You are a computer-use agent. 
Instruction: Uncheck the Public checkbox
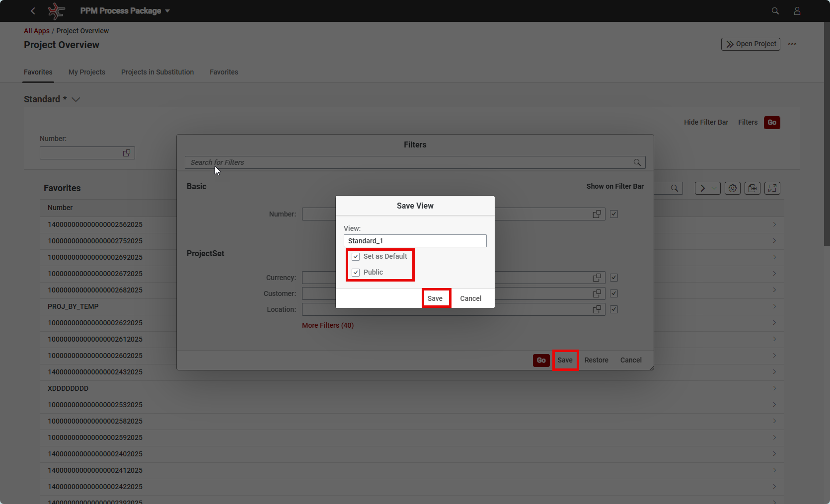356,273
